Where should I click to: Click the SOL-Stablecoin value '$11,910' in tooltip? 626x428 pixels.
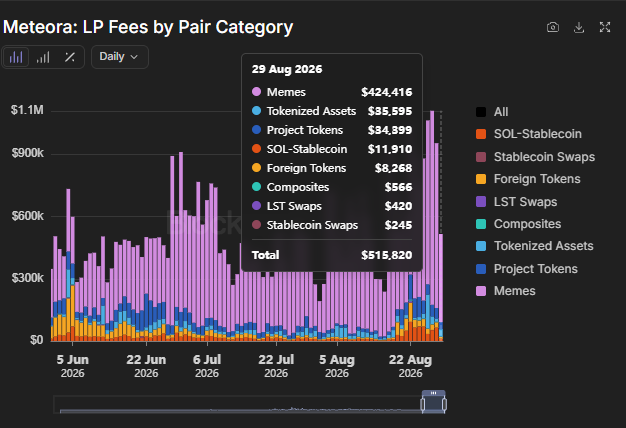(x=390, y=149)
